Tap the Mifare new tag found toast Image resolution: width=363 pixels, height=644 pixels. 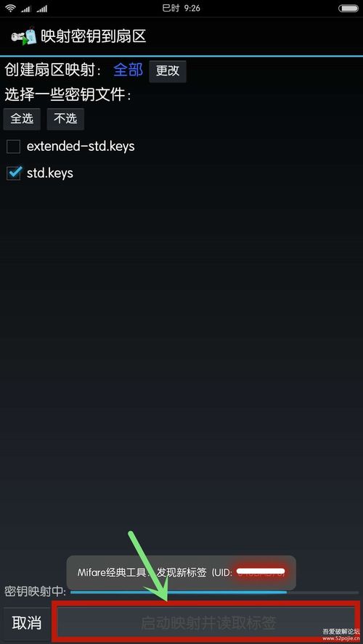181,572
